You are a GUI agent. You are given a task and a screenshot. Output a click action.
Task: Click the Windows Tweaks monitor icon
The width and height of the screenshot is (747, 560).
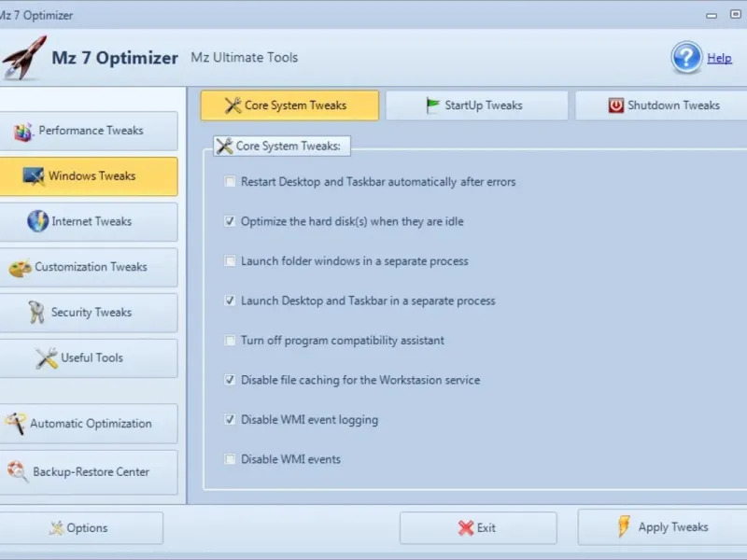[34, 176]
